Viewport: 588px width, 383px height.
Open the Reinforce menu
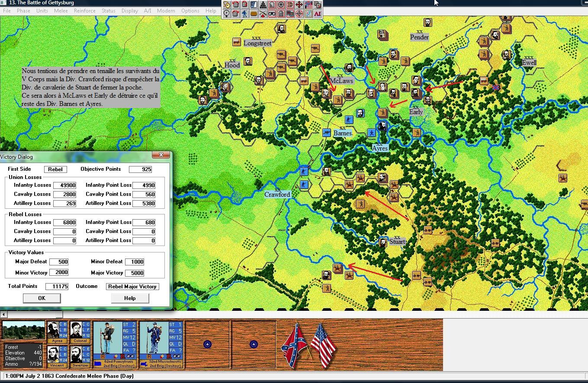[x=84, y=10]
